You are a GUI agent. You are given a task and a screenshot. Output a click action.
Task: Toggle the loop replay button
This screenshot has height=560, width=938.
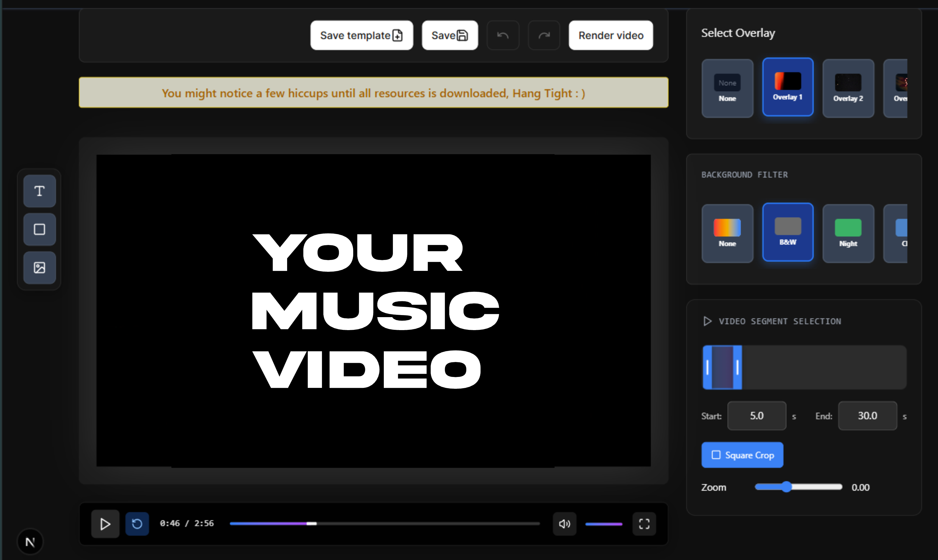137,524
